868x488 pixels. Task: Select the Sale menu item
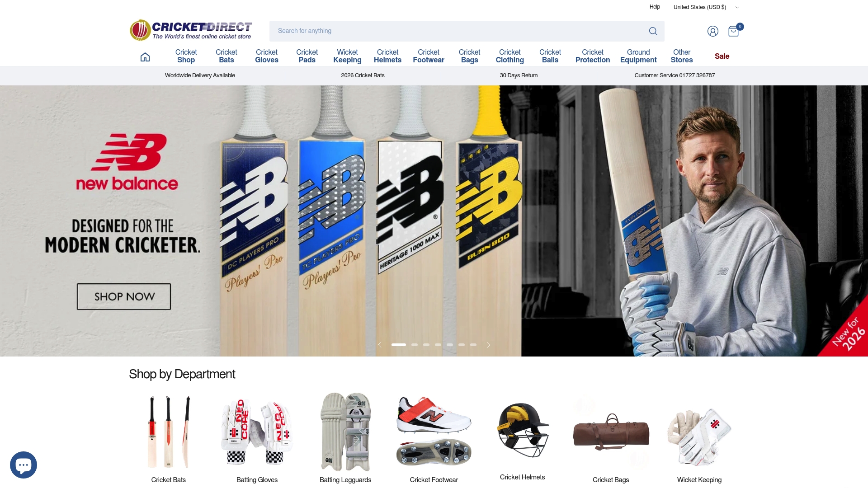[x=722, y=56]
